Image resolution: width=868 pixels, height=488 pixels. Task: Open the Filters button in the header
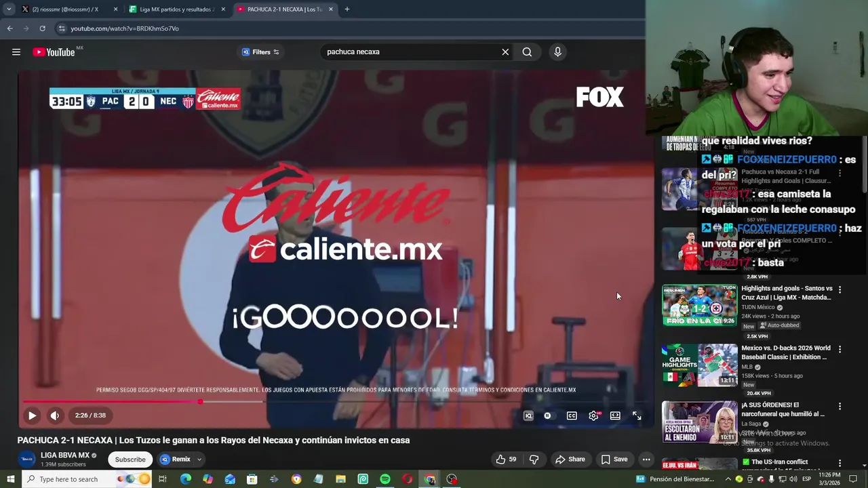[x=260, y=52]
